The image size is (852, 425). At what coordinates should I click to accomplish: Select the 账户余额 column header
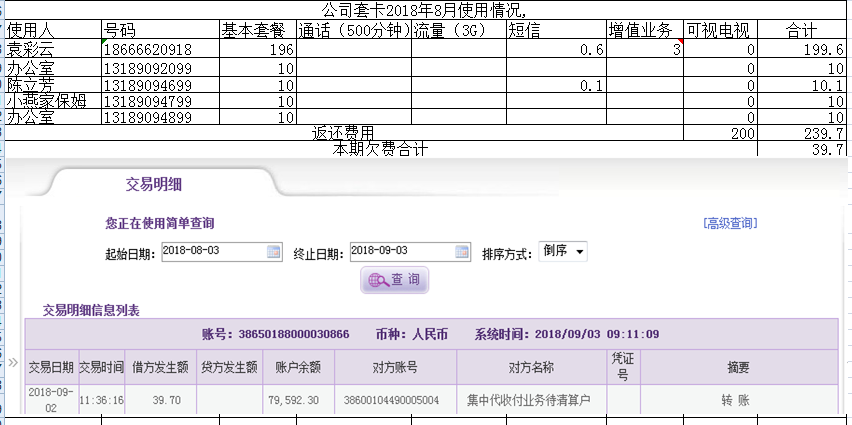click(x=298, y=367)
